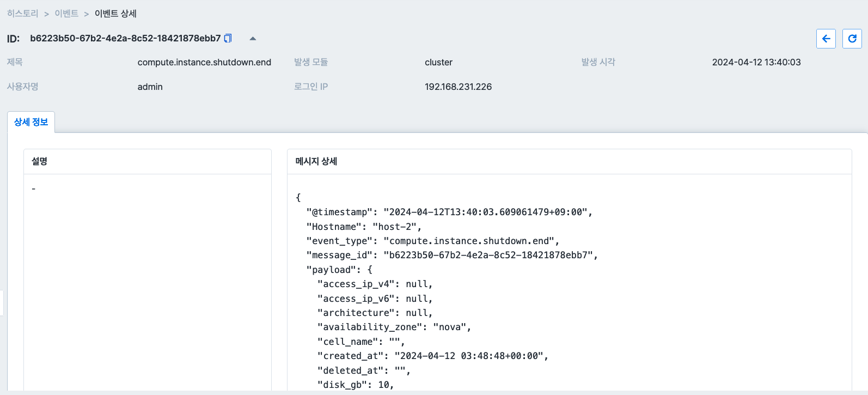Click the "payload" line in the JSON

tap(339, 270)
